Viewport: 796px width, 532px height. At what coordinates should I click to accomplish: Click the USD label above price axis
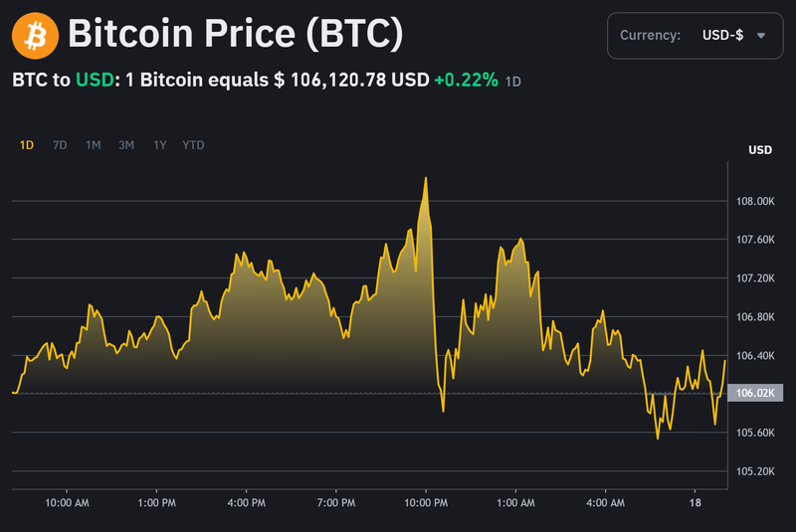pyautogui.click(x=760, y=150)
